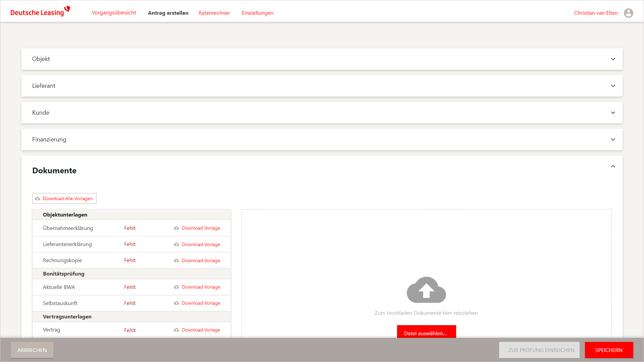The height and width of the screenshot is (362, 644).
Task: Open the user profile avatar icon
Action: (628, 13)
